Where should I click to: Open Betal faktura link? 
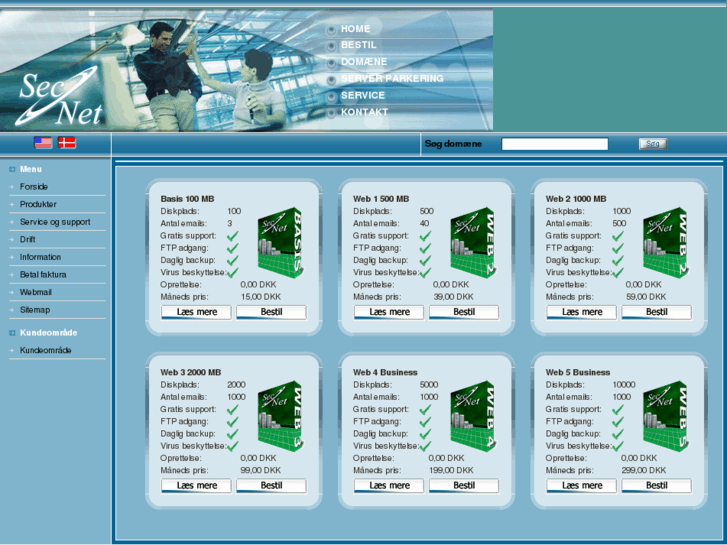43,275
